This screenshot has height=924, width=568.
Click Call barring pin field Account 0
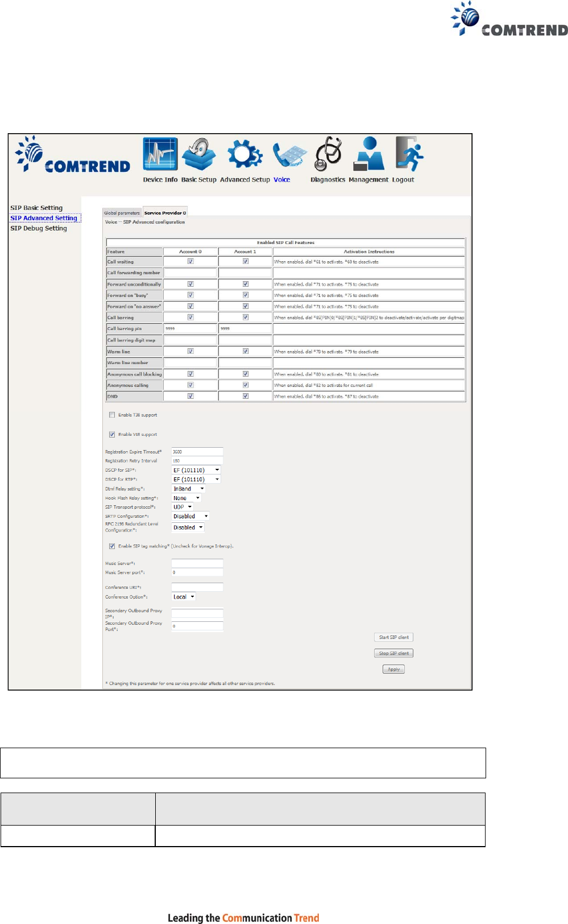pos(190,328)
